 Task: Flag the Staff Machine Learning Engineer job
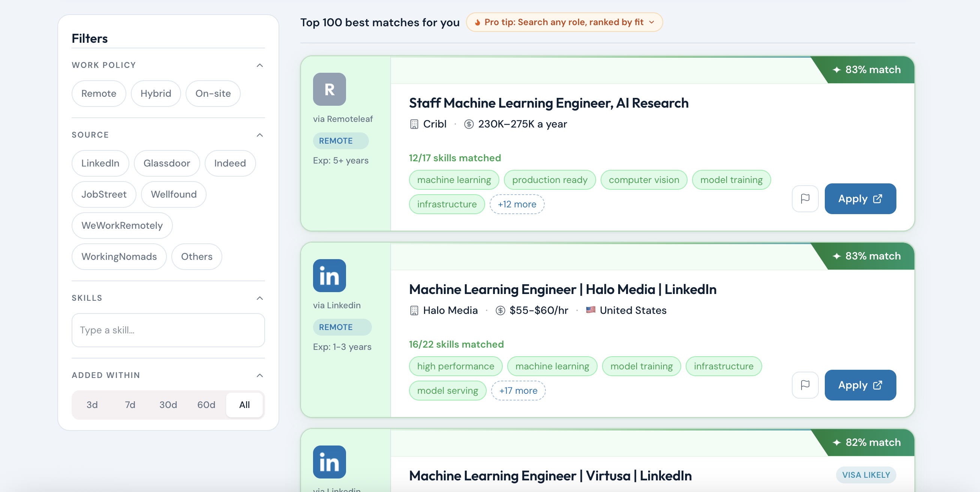805,199
